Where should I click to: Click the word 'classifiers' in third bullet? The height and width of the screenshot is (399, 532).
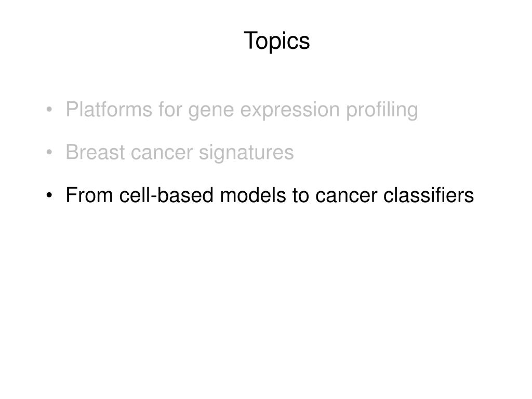tap(429, 195)
